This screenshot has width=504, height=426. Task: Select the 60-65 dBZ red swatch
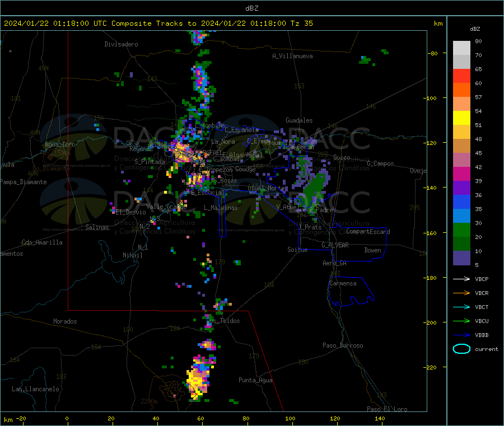461,76
